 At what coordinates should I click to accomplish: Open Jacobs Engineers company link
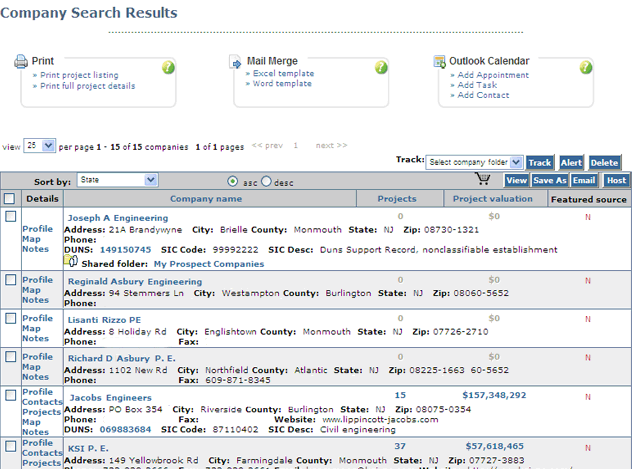[x=110, y=398]
